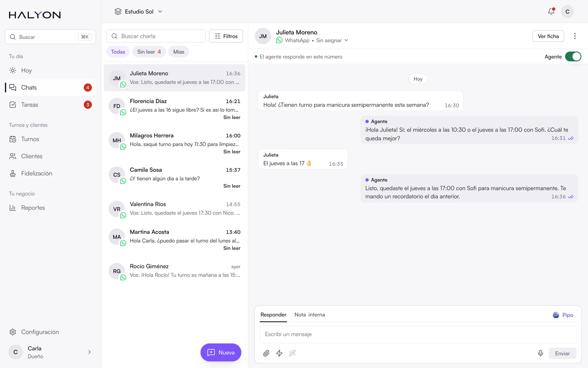Open Fidelización section

(x=50, y=173)
